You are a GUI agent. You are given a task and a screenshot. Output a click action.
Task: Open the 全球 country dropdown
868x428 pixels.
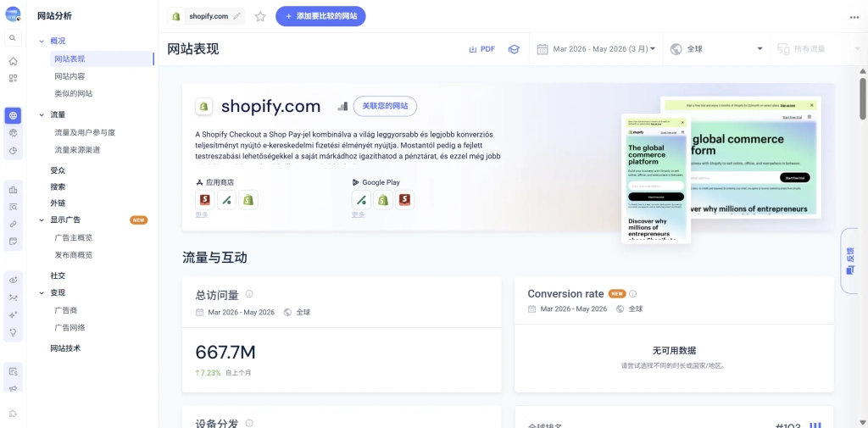pos(716,48)
